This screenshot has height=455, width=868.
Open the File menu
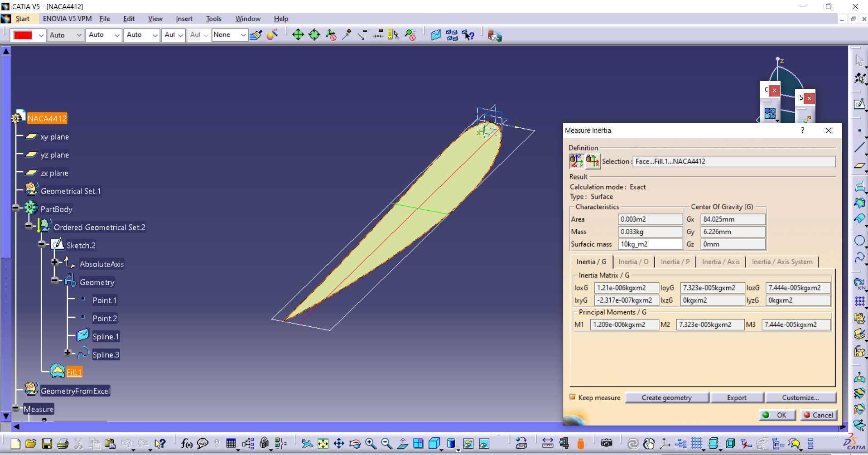[105, 19]
